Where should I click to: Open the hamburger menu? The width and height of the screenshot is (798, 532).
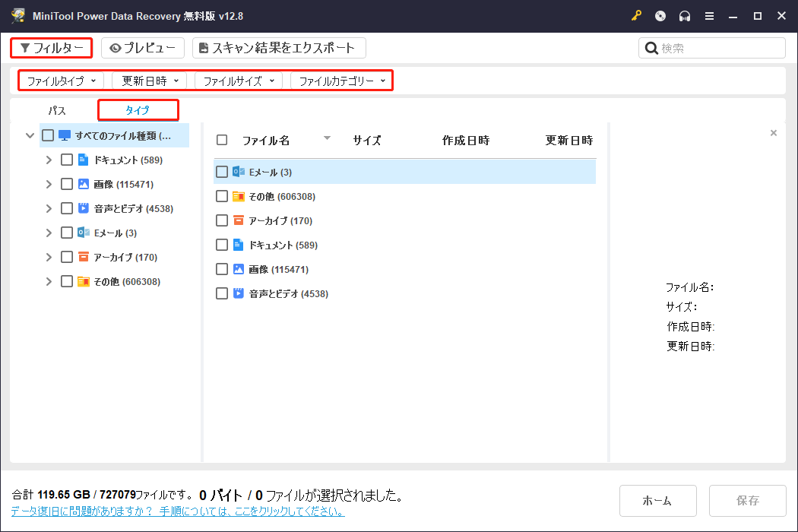pos(709,15)
